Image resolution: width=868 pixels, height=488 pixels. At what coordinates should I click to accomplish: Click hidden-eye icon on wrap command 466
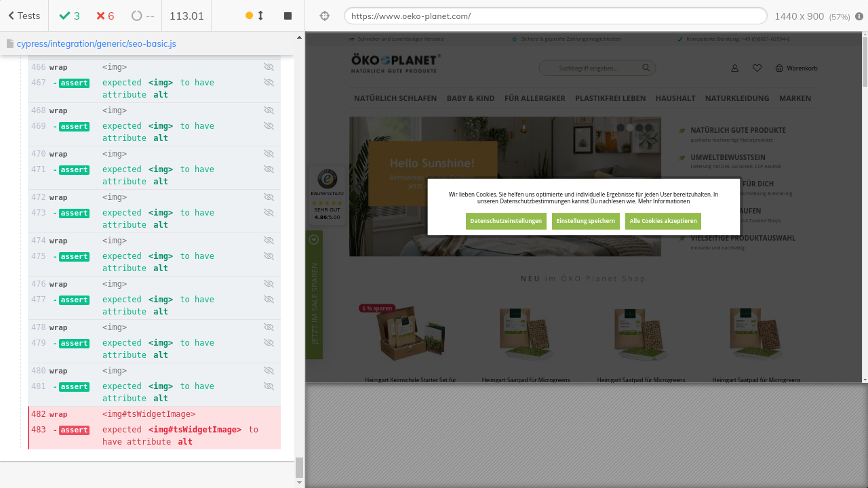click(x=269, y=67)
